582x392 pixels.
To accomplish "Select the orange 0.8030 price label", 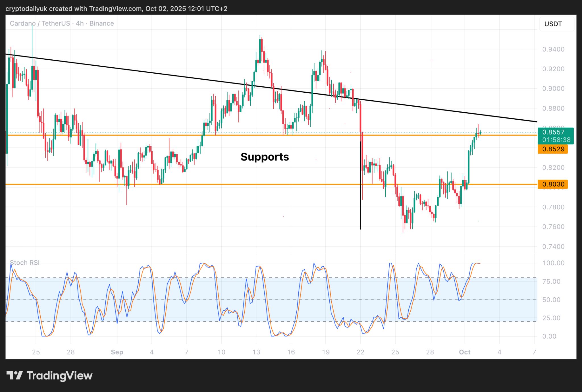I will click(x=553, y=184).
